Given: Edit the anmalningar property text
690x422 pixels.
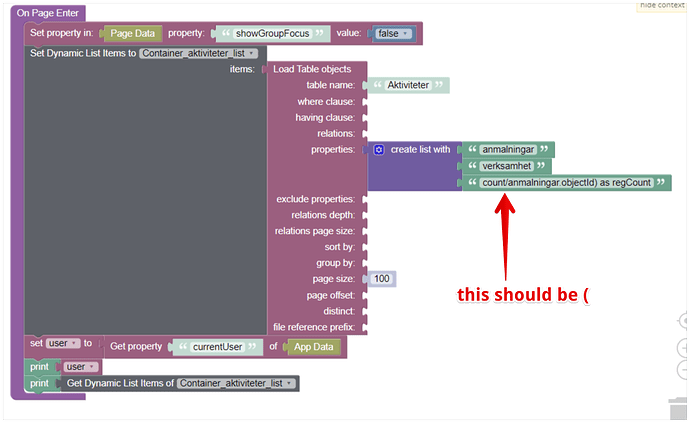Looking at the screenshot, I should [x=508, y=150].
